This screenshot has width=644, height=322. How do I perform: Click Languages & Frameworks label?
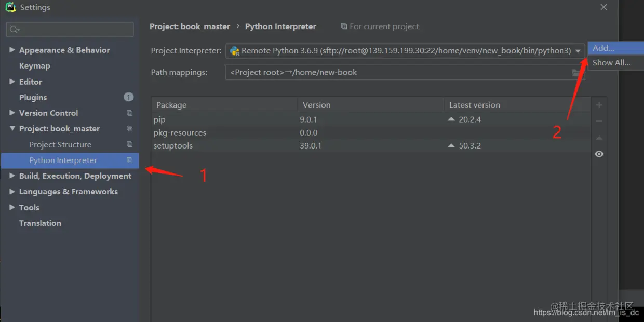(69, 192)
